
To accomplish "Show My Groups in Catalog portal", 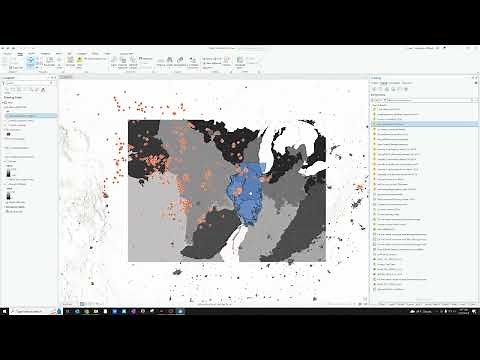I will 387,89.
